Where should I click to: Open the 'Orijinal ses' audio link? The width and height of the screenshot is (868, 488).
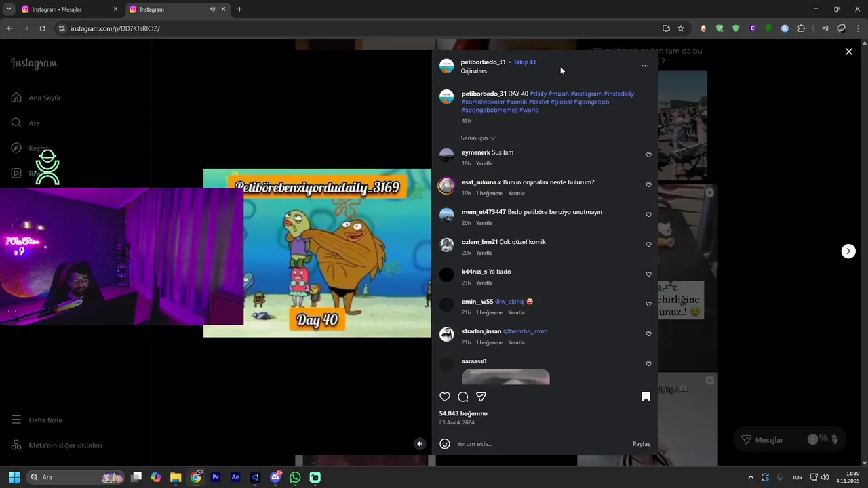click(x=474, y=71)
